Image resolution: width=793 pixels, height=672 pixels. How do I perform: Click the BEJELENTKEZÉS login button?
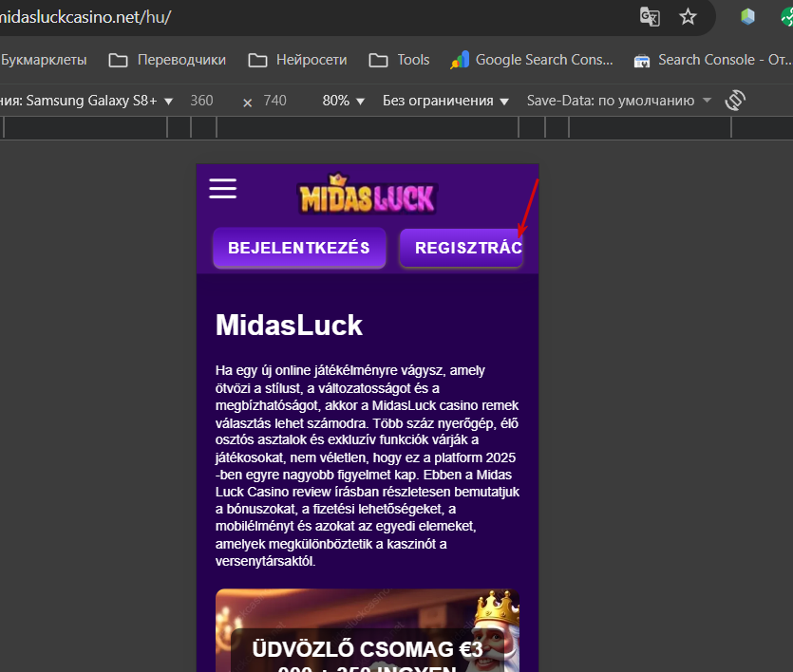click(299, 248)
